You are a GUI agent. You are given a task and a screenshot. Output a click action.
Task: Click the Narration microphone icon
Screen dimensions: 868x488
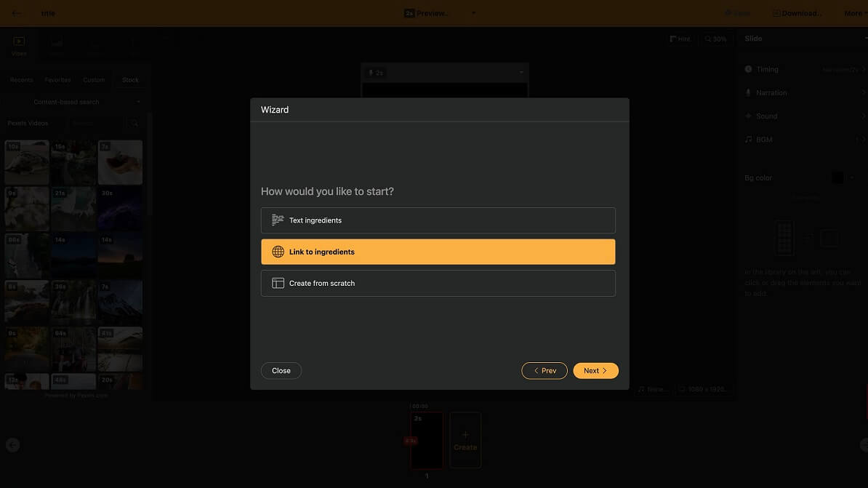tap(748, 93)
